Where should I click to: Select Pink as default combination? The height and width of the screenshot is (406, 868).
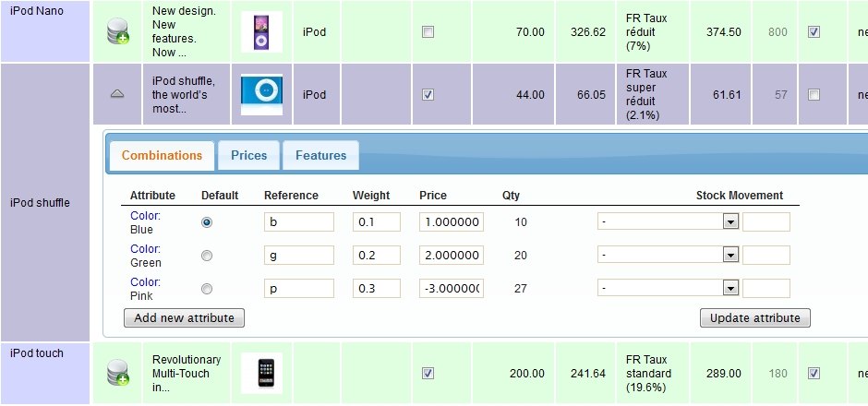tap(207, 288)
